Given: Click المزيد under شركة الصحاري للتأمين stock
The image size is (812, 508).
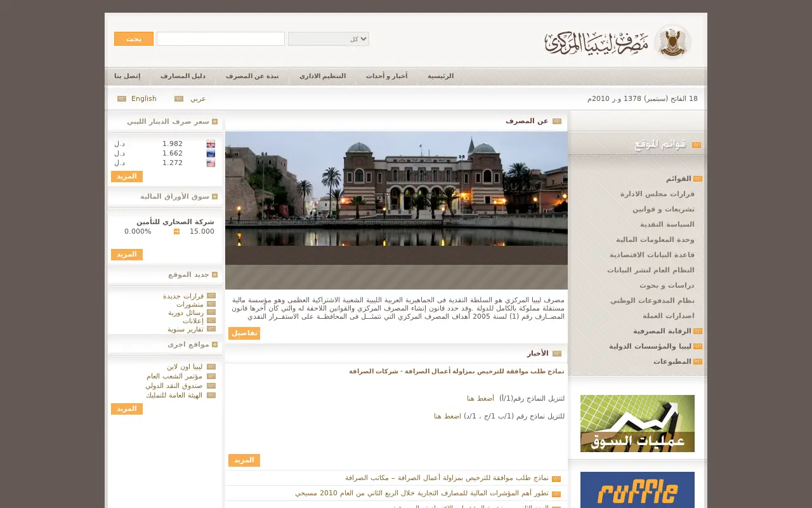Looking at the screenshot, I should coord(127,255).
